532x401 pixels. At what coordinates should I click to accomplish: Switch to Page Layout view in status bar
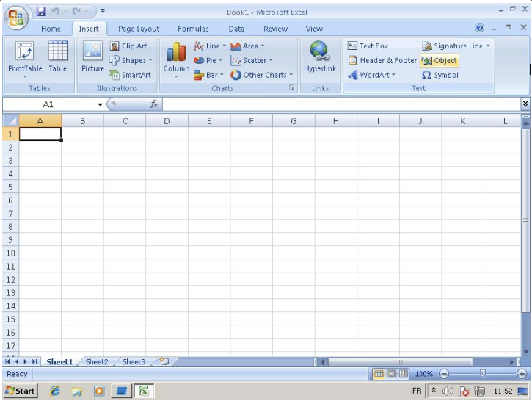click(390, 374)
